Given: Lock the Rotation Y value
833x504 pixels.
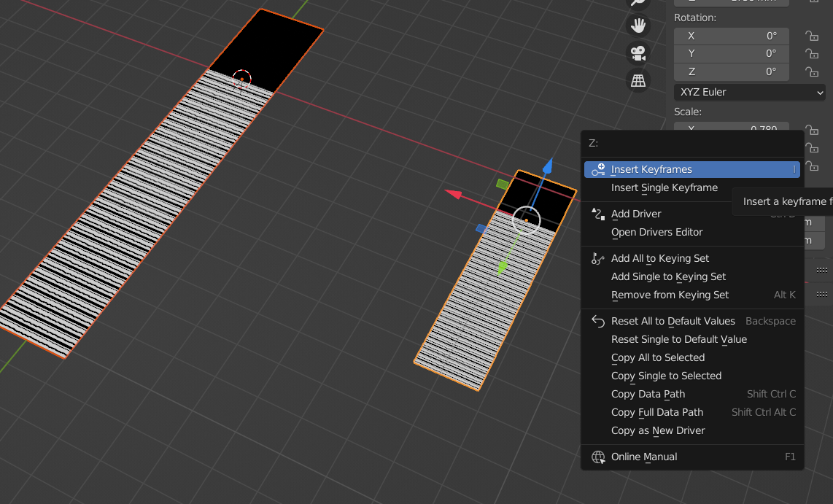Looking at the screenshot, I should point(812,53).
